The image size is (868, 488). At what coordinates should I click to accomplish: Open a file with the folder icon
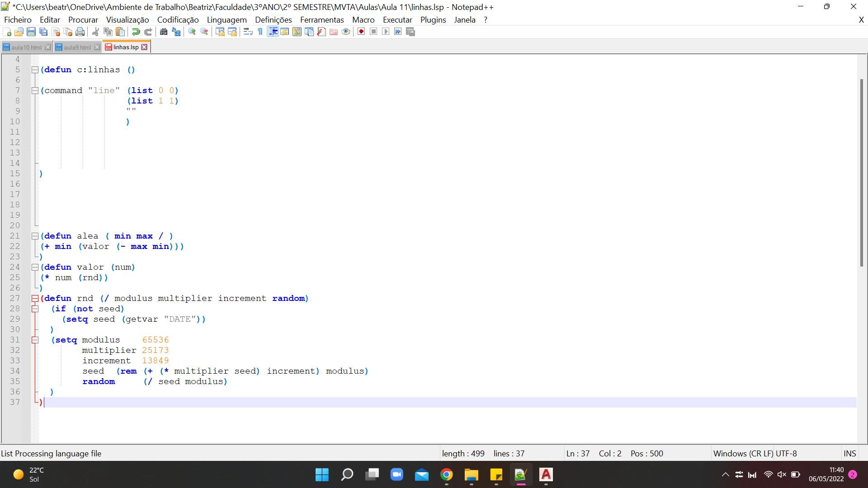[19, 32]
